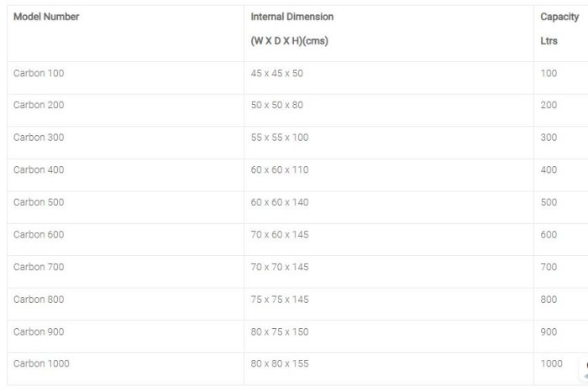
Task: Click the Internal Dimension column header
Action: coord(291,17)
